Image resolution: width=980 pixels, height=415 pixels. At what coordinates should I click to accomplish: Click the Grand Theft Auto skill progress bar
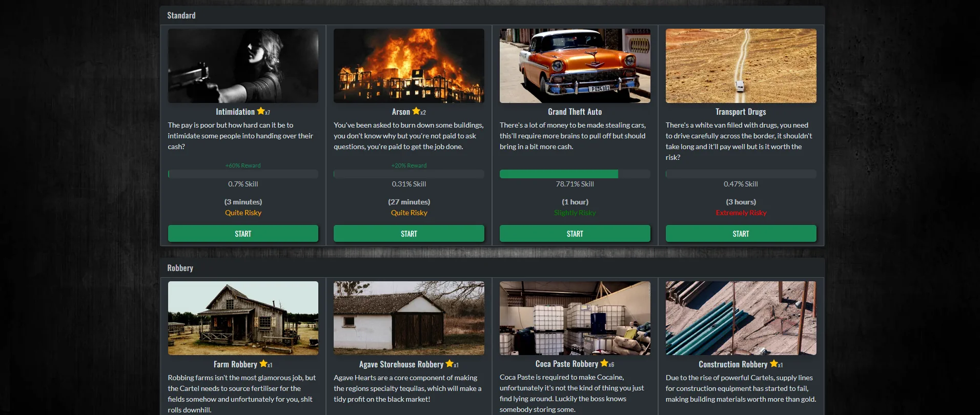[575, 174]
